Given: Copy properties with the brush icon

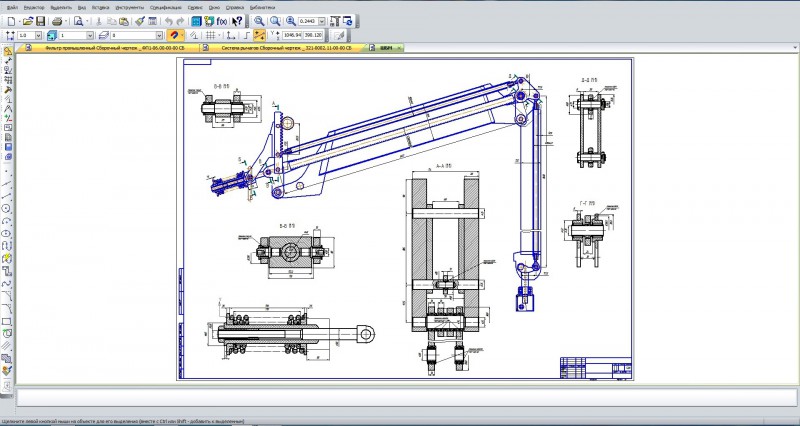Looking at the screenshot, I should (x=140, y=21).
